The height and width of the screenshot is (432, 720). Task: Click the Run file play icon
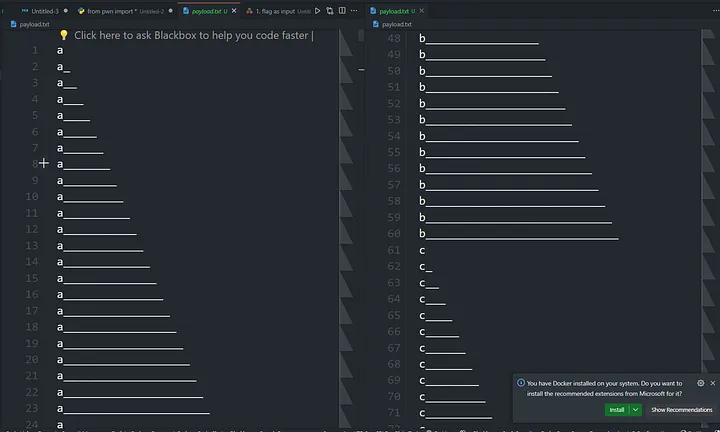click(x=318, y=10)
